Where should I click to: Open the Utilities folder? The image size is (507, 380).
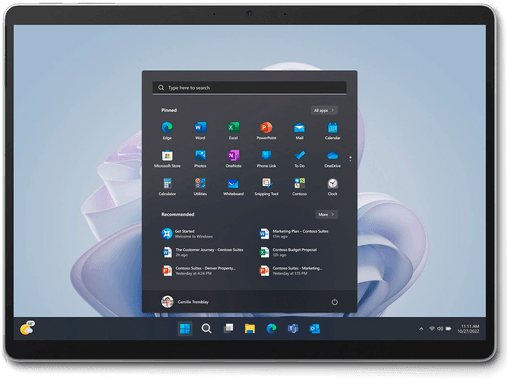[200, 186]
